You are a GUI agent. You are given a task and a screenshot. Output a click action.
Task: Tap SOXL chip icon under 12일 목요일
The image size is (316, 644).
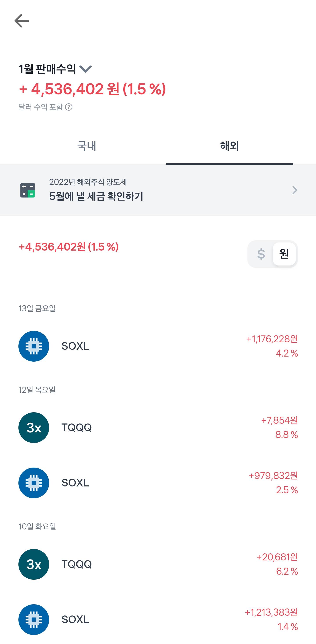[34, 483]
